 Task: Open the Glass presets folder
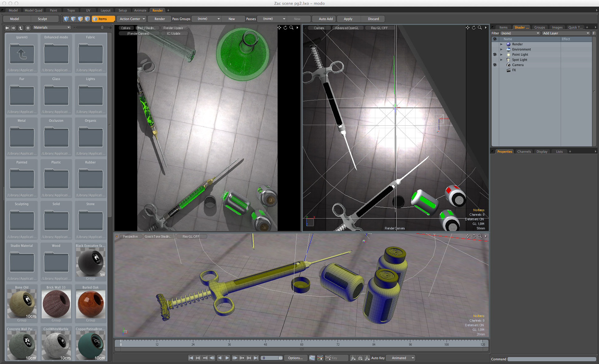(56, 95)
